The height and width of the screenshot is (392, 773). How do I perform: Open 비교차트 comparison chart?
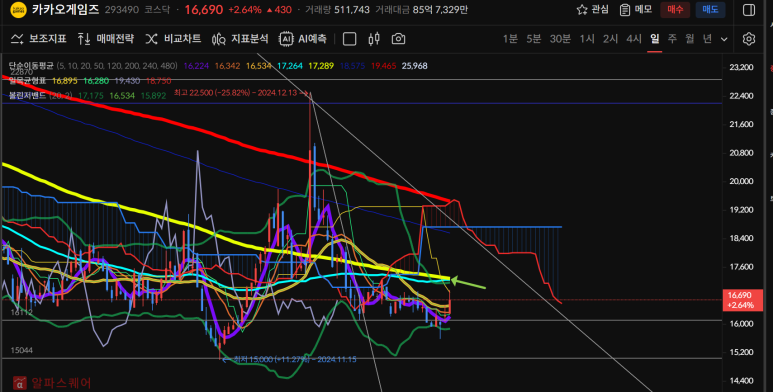173,38
